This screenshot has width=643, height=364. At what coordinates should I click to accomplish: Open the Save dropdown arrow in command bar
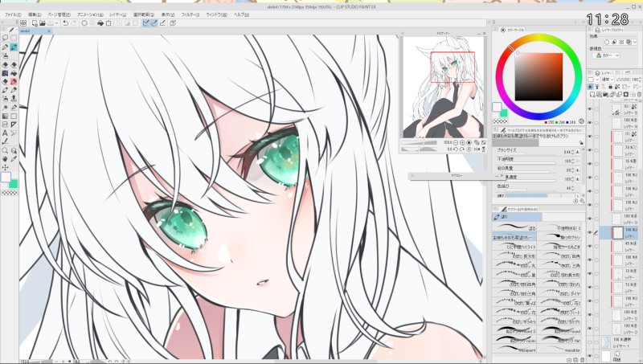[x=57, y=23]
